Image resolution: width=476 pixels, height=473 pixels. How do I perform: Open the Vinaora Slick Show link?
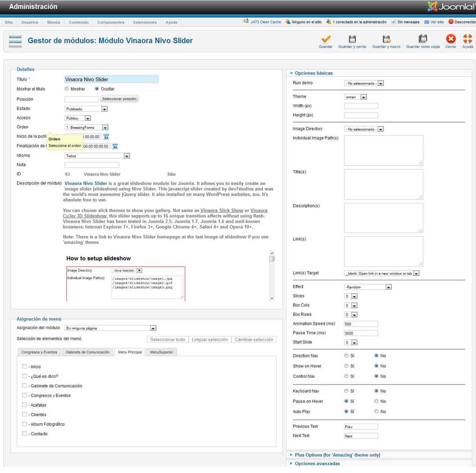(222, 211)
